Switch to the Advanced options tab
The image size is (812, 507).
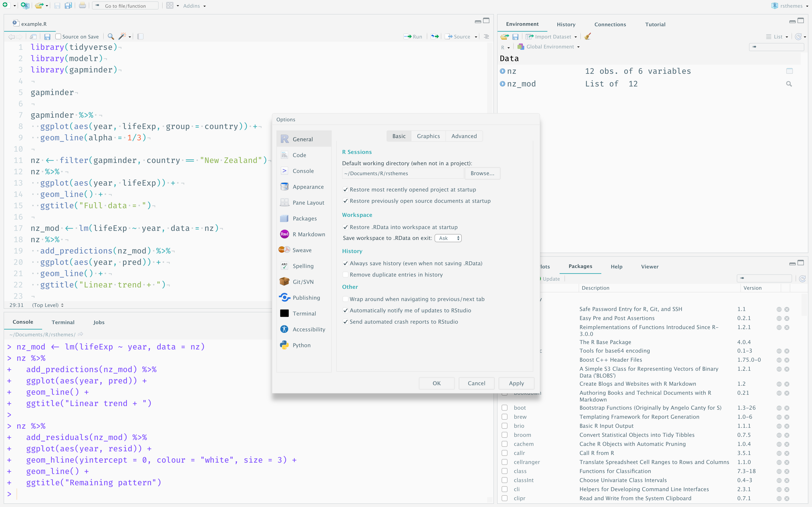(464, 136)
